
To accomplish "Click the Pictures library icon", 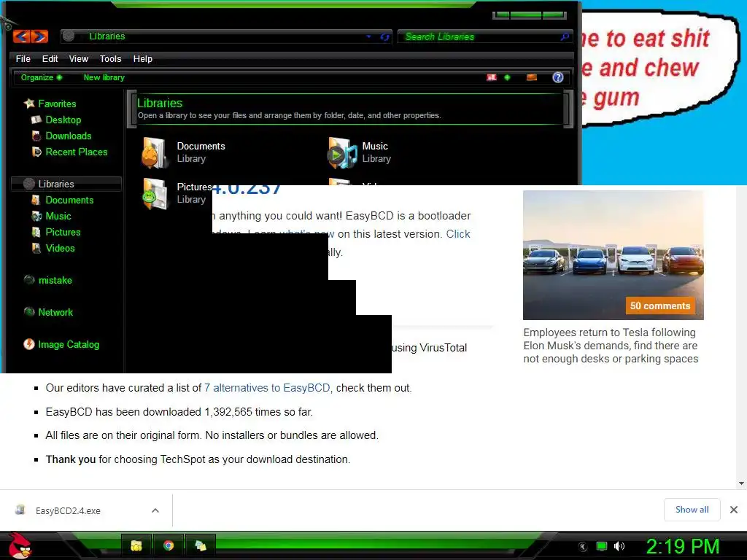I will tap(155, 194).
